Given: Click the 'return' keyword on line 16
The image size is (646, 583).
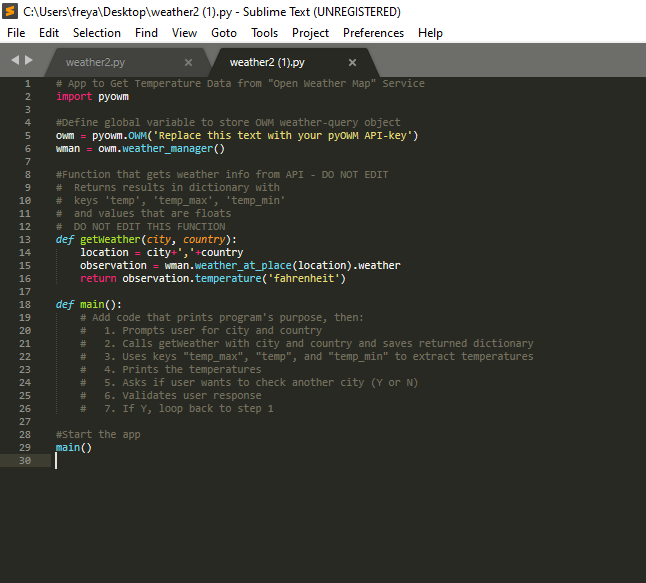Looking at the screenshot, I should (98, 279).
